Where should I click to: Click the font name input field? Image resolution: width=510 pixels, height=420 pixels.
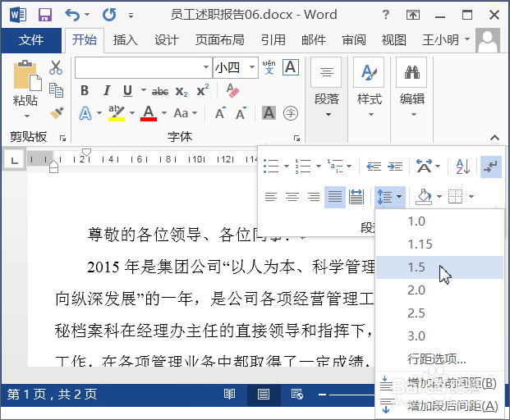(x=139, y=67)
